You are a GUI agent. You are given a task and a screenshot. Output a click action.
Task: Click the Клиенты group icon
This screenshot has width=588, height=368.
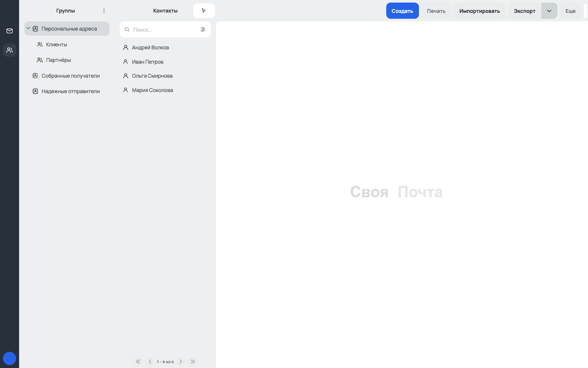(40, 45)
